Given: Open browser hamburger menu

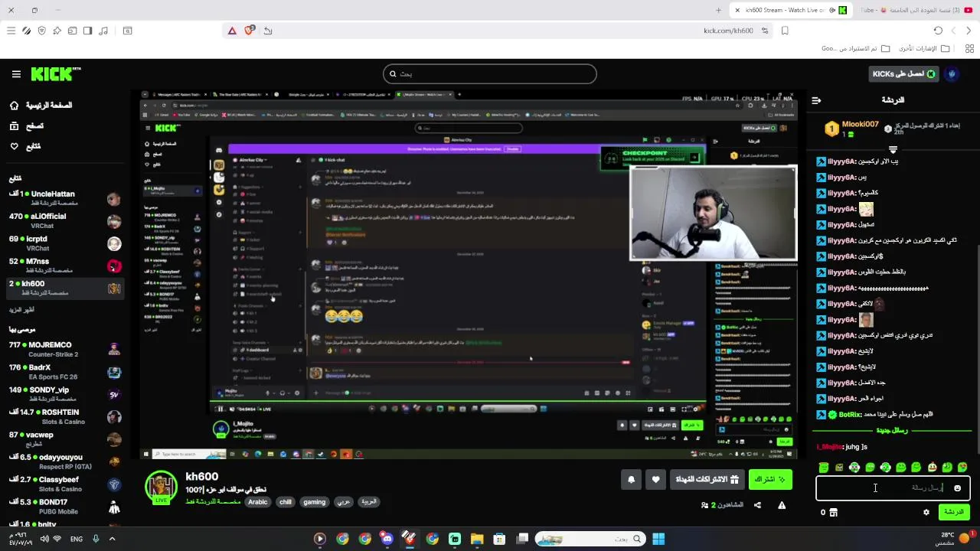Looking at the screenshot, I should point(11,31).
